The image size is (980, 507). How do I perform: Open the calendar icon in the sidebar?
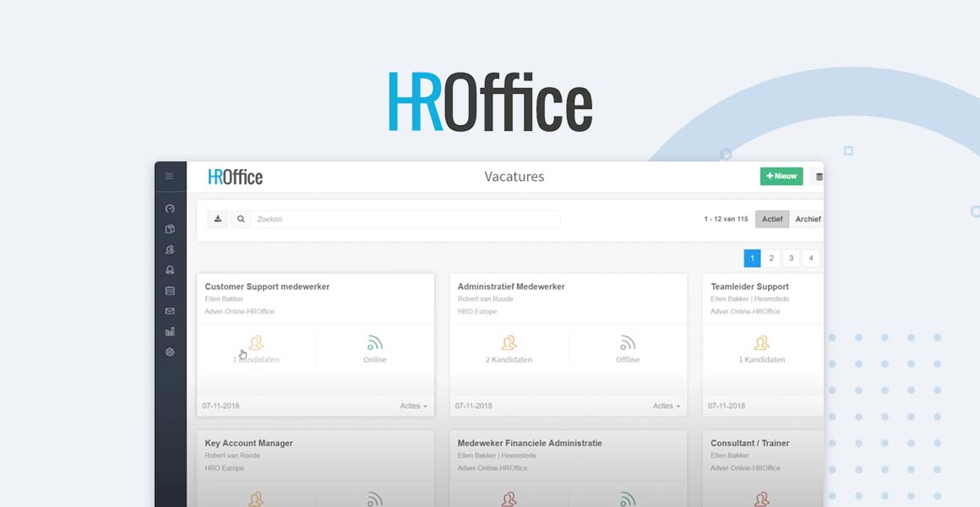pos(170,291)
